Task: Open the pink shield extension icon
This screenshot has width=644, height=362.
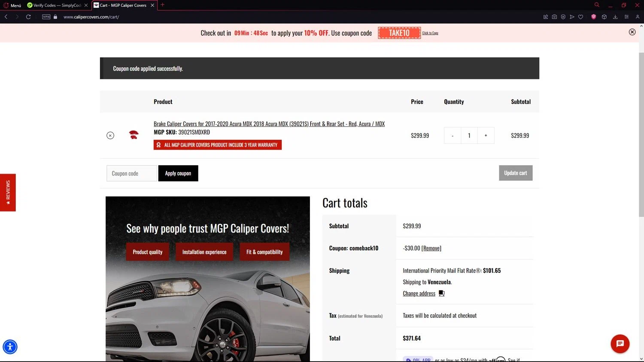Action: pos(594,17)
